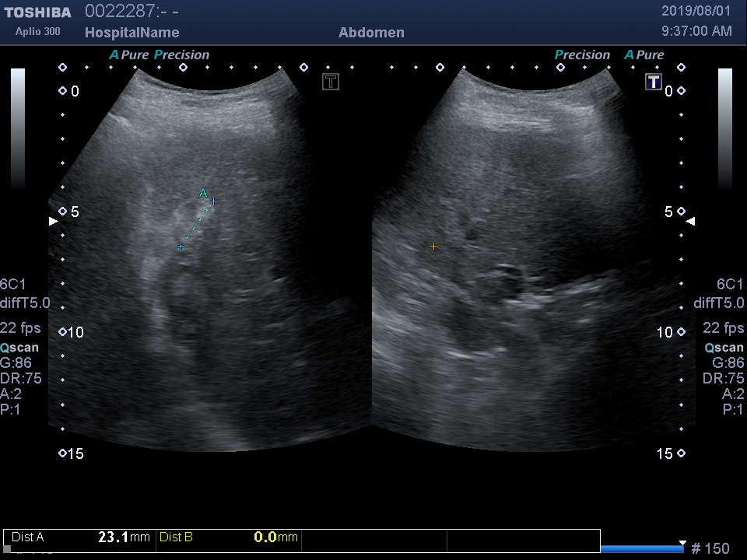This screenshot has width=747, height=560.
Task: Click the DR:75 value on left side
Action: click(x=21, y=379)
